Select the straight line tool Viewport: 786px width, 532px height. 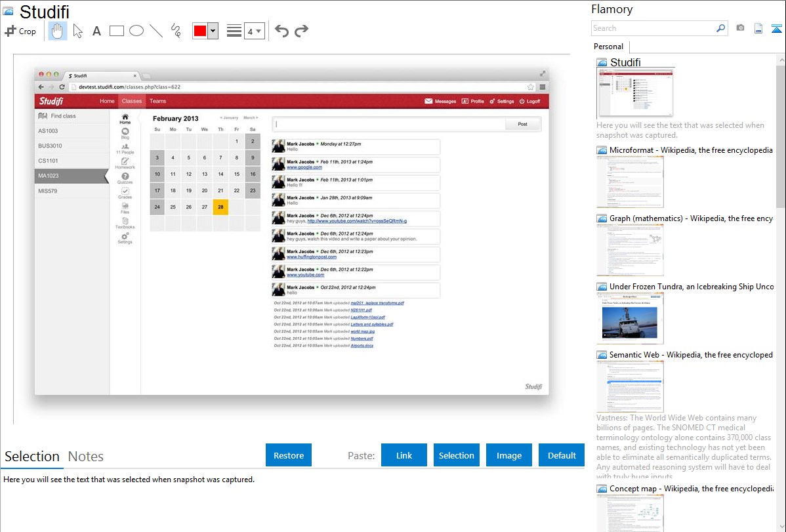pos(156,31)
